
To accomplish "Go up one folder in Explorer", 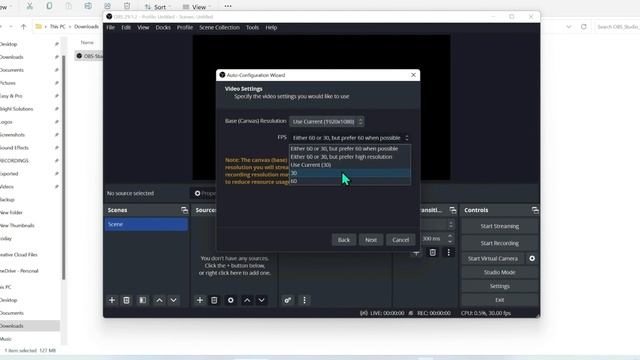I will 23,27.
